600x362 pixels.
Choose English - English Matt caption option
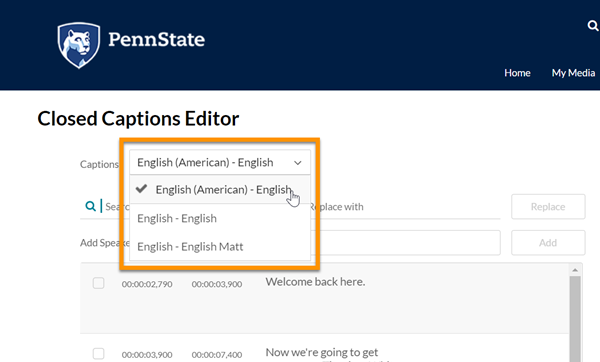click(220, 246)
